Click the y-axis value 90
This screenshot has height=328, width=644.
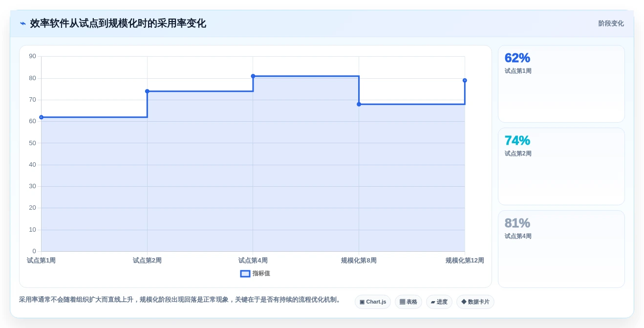click(x=32, y=56)
